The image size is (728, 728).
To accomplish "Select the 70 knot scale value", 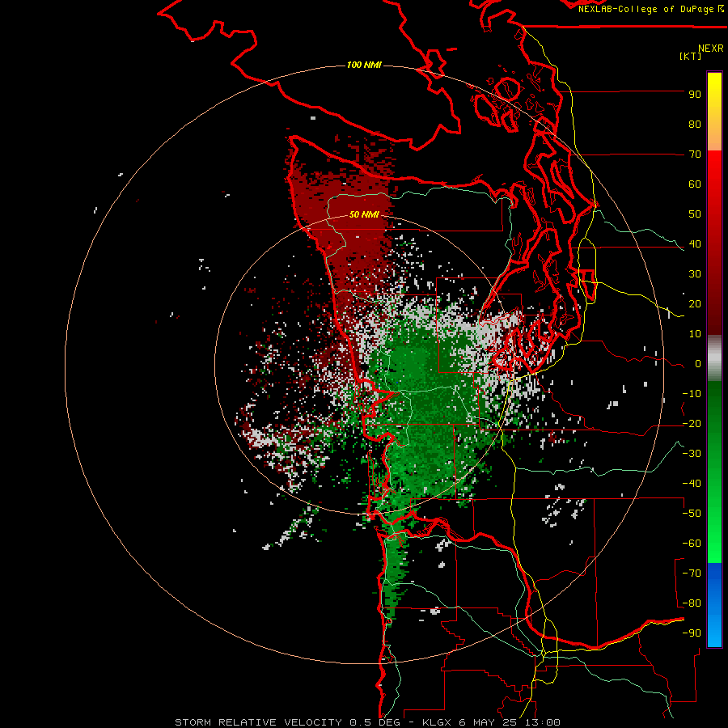I will coord(695,154).
